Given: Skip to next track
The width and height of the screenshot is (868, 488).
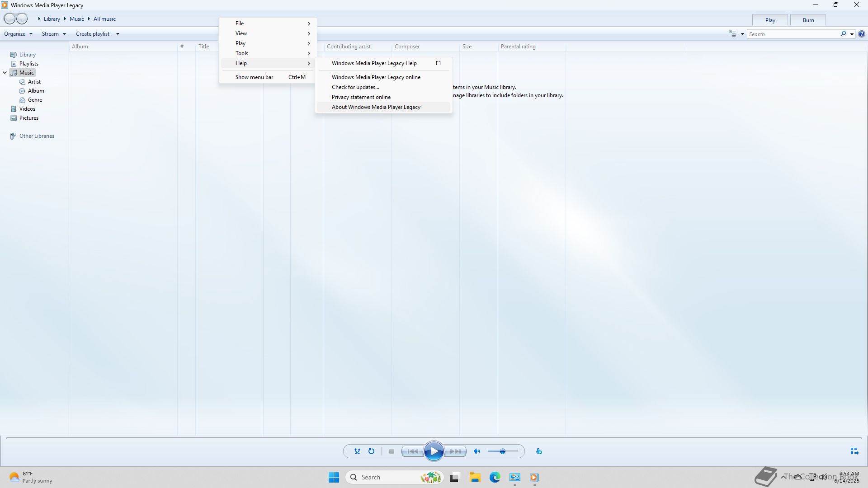Looking at the screenshot, I should tap(455, 451).
